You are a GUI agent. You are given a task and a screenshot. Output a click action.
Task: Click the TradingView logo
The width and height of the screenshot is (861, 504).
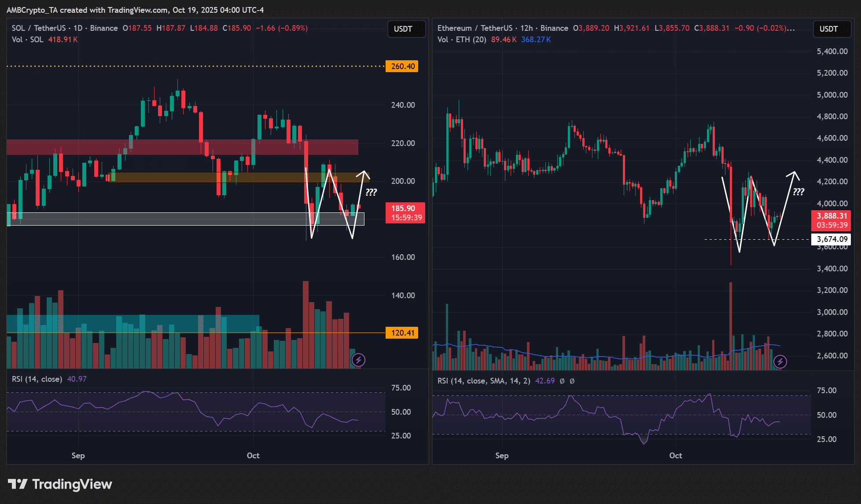pyautogui.click(x=60, y=484)
